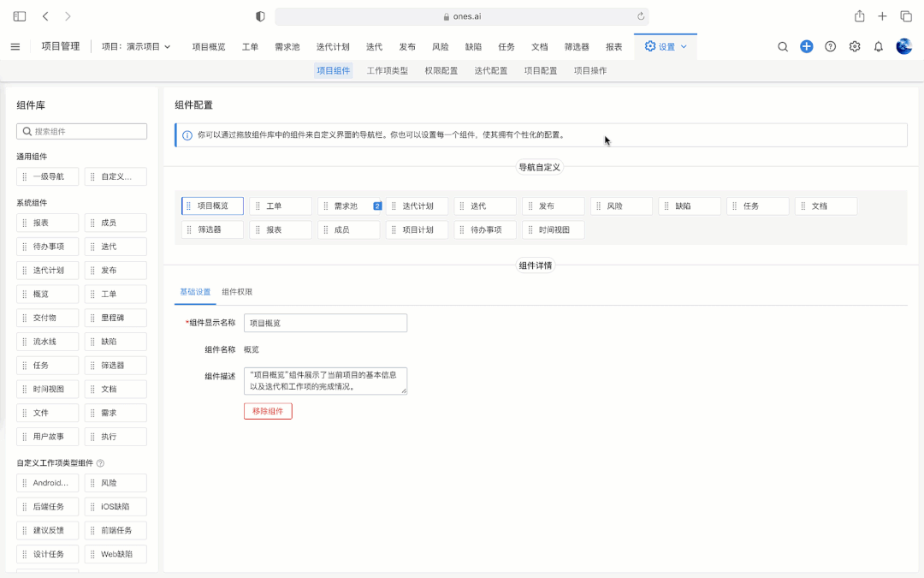Go to the 迭代计划 top navigation tab
The image size is (924, 578).
coord(333,47)
